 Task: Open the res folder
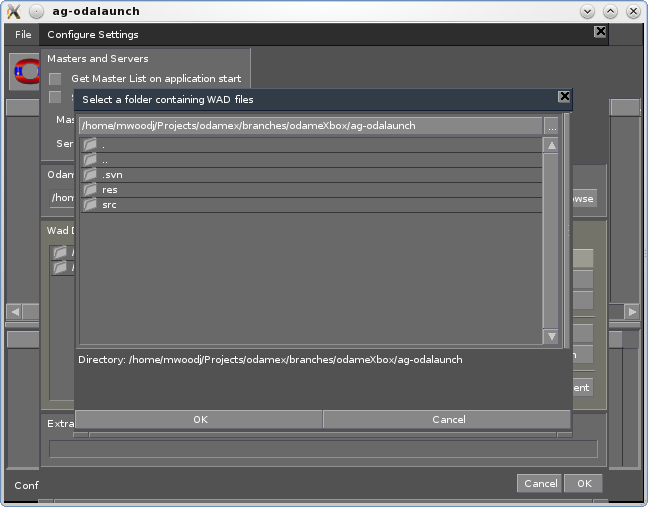(109, 190)
